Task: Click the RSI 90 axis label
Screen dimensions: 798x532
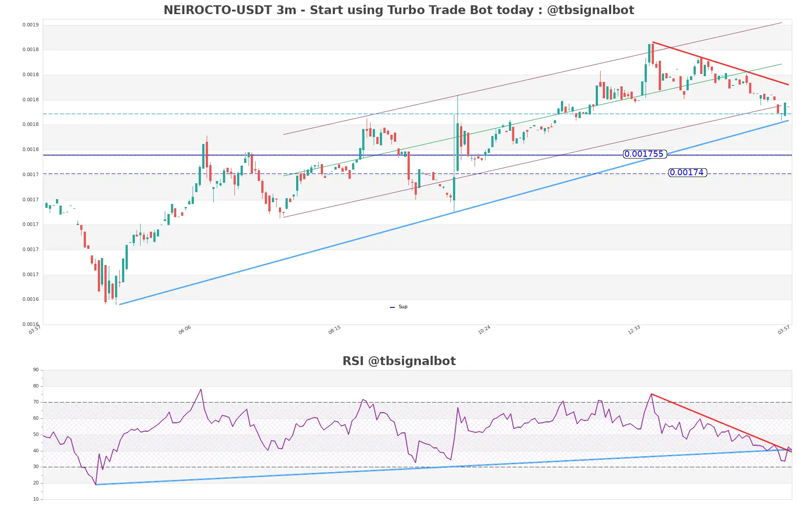Action: (36, 370)
